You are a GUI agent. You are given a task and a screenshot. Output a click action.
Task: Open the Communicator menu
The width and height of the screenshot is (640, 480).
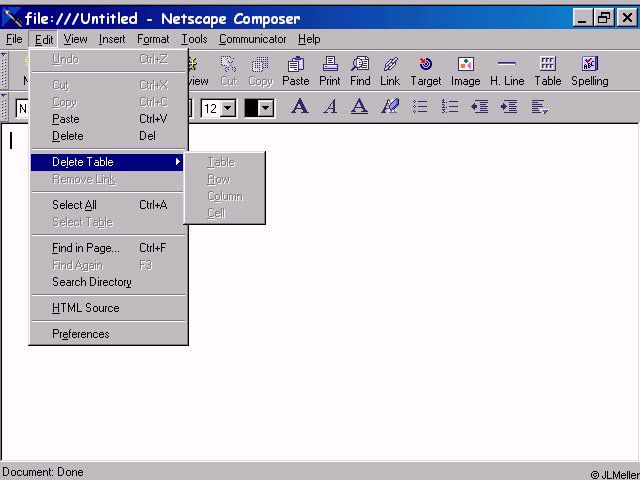point(252,39)
